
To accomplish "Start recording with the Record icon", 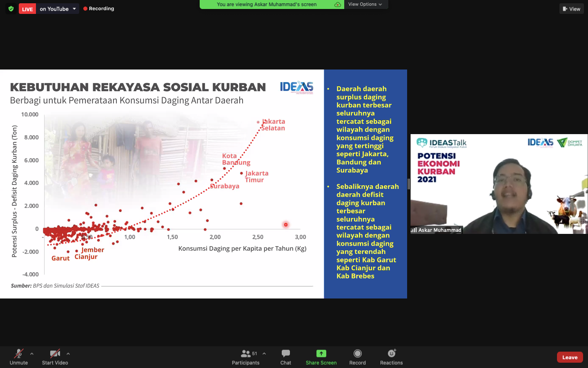I will click(357, 354).
